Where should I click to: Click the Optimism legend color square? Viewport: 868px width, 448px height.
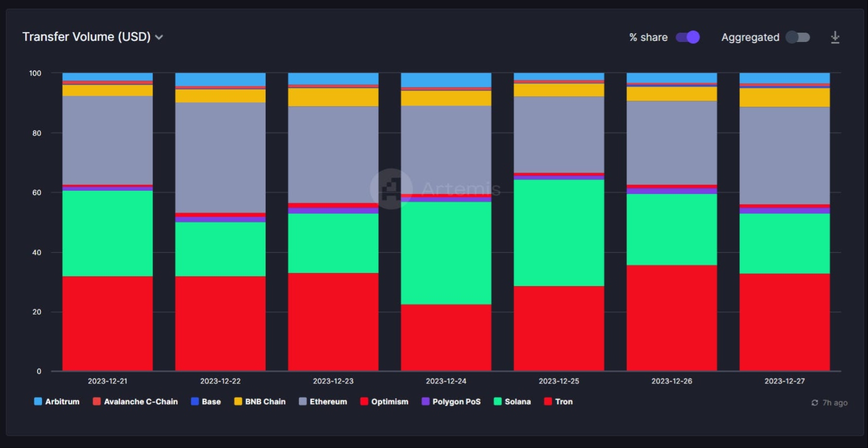tap(364, 401)
